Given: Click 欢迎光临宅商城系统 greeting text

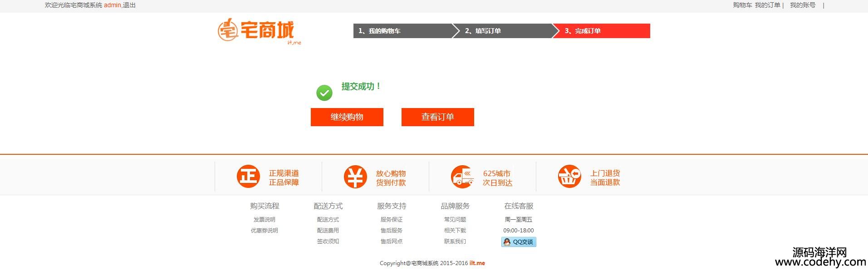Looking at the screenshot, I should point(74,5).
